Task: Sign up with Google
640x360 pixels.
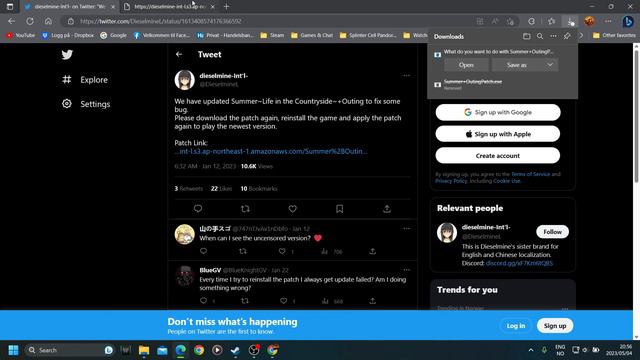Action: 498,112
